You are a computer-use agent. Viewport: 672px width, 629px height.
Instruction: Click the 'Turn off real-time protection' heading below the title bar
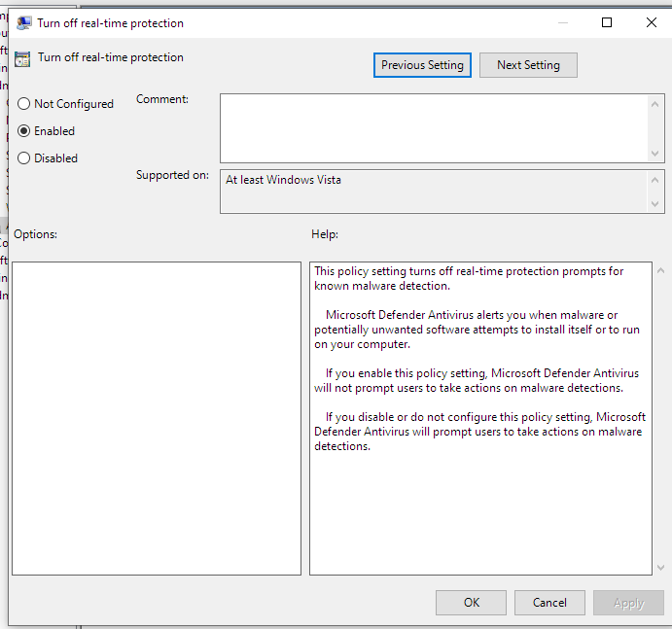(x=111, y=57)
